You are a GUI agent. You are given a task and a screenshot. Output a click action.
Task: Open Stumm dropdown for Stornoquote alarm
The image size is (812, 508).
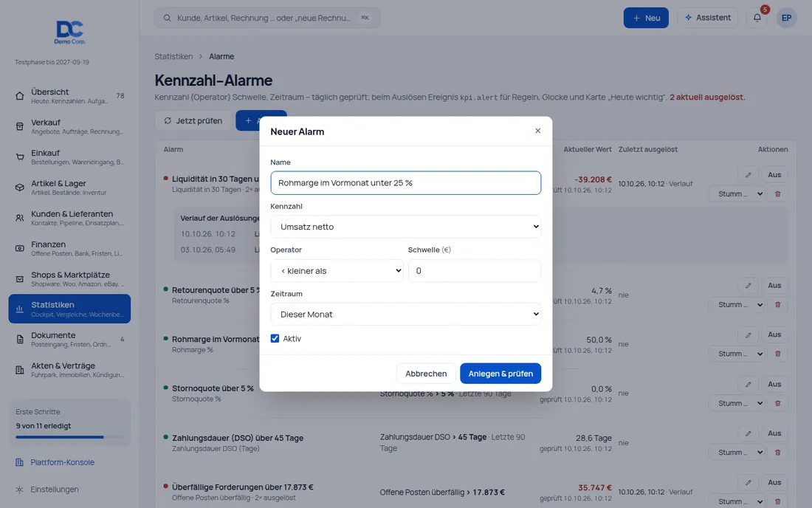tap(737, 403)
